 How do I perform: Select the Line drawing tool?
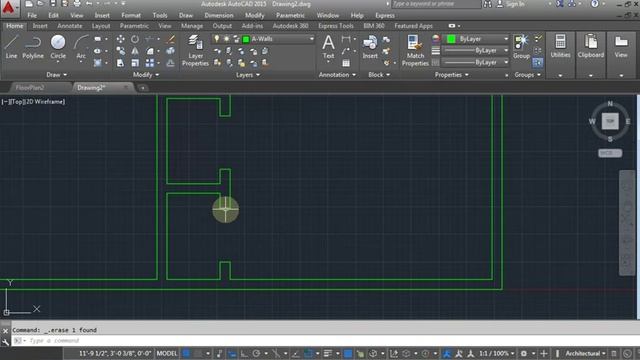point(11,47)
